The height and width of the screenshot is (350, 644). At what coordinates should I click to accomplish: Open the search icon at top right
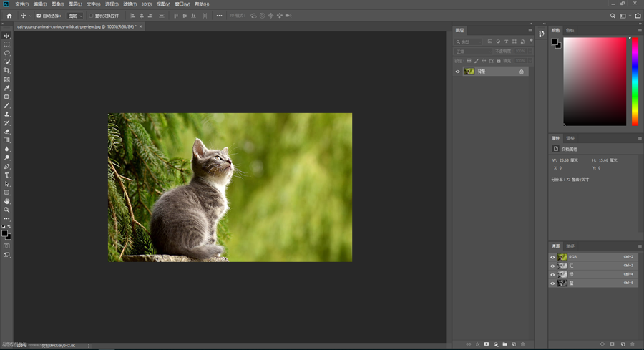click(x=613, y=16)
